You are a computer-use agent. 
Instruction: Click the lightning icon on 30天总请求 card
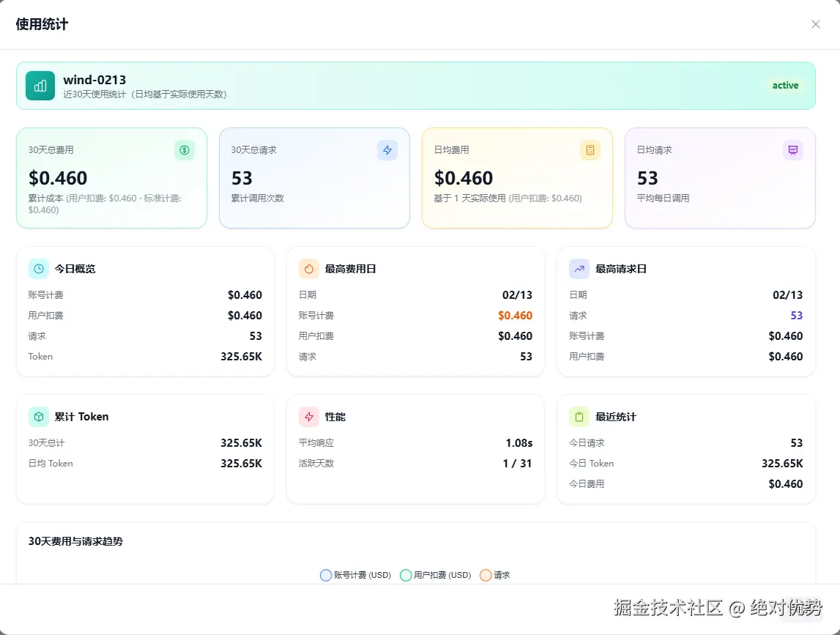[x=387, y=150]
